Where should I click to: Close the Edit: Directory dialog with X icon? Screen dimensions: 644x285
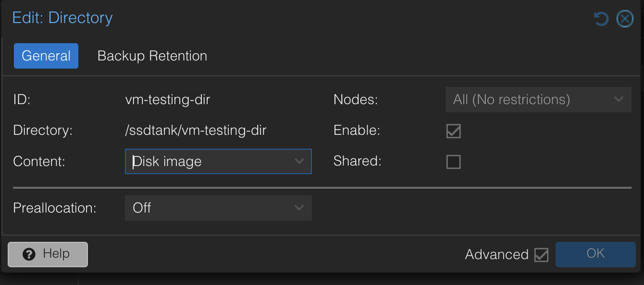(x=625, y=19)
